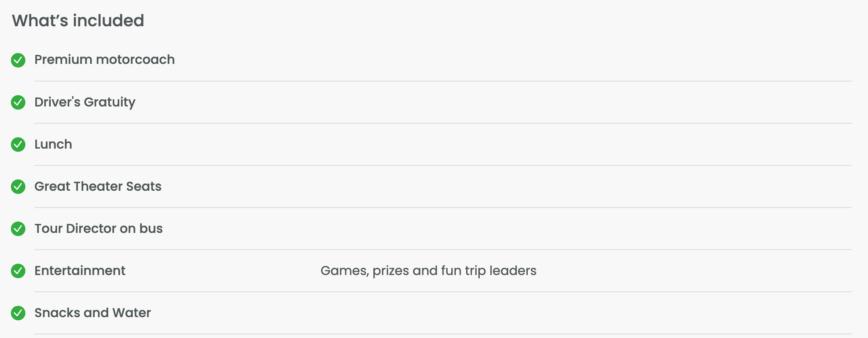The width and height of the screenshot is (868, 338).
Task: Click the divider line below Premium motorcoach
Action: coord(443,81)
